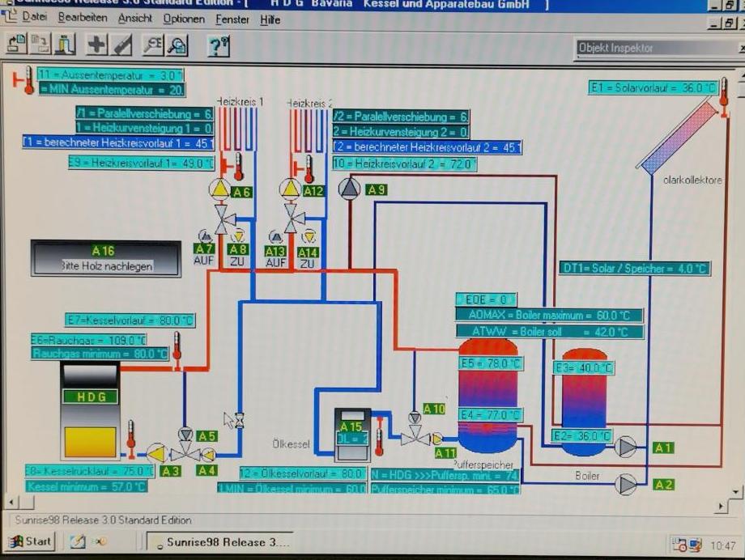Select the A5 mixing valve symbol

185,448
